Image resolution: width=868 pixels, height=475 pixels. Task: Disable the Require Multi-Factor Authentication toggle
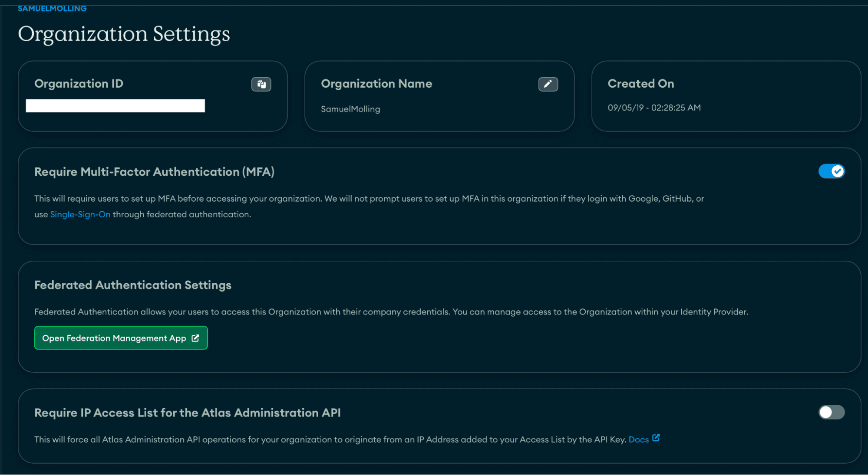click(831, 171)
